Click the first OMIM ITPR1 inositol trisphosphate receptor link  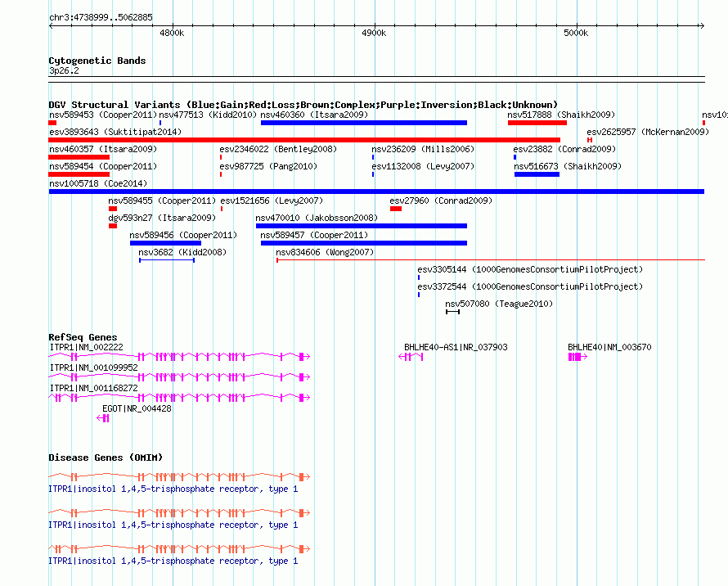173,489
